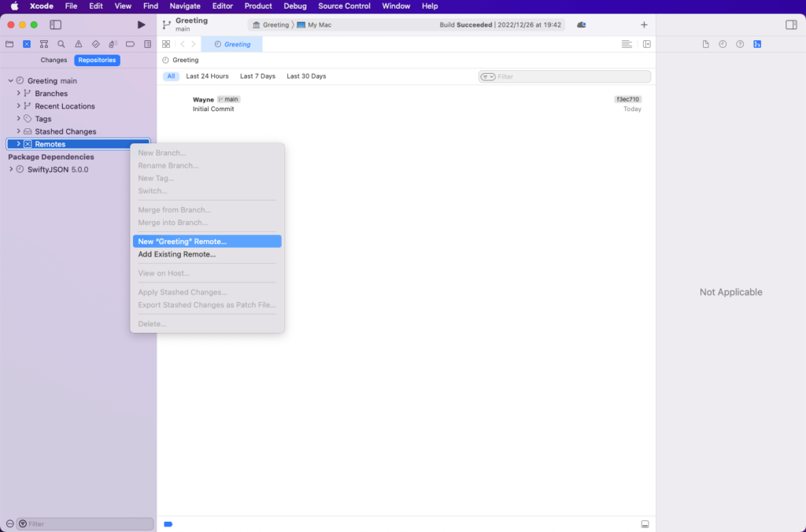Viewport: 806px width, 532px height.
Task: Expand the SwiftyJSON package dependency
Action: [x=11, y=169]
